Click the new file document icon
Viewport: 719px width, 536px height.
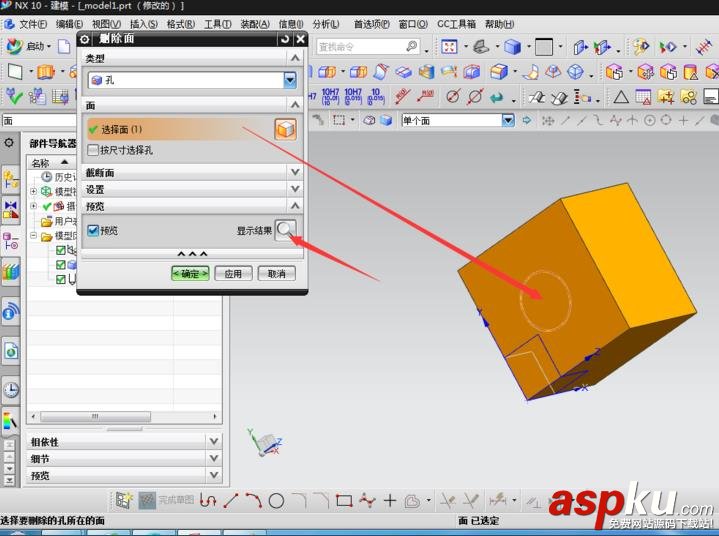point(64,46)
